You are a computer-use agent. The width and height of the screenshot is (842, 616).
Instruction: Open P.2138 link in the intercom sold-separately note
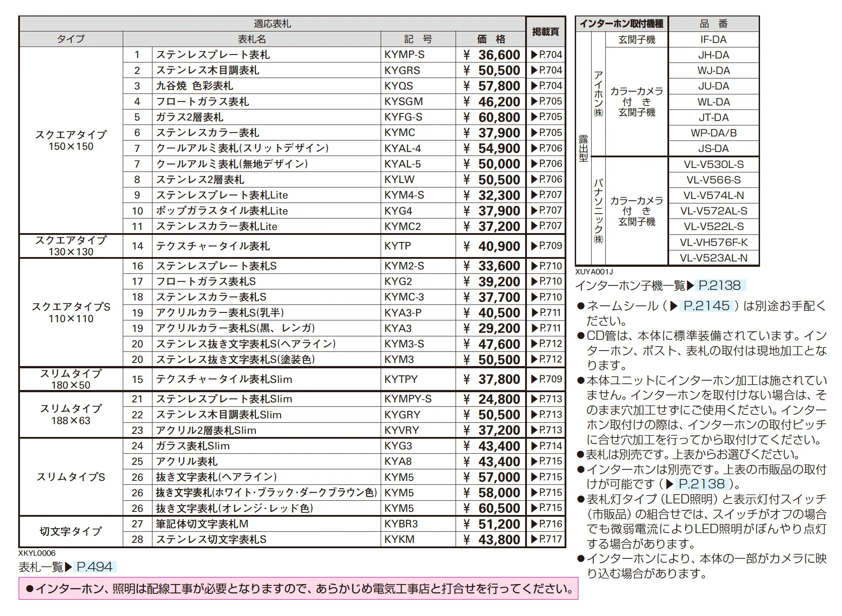point(702,484)
